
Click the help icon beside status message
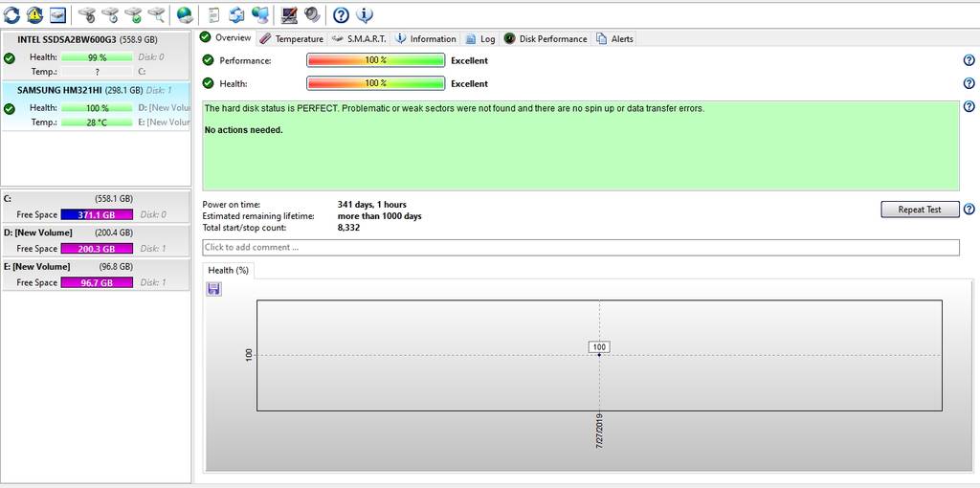[969, 106]
